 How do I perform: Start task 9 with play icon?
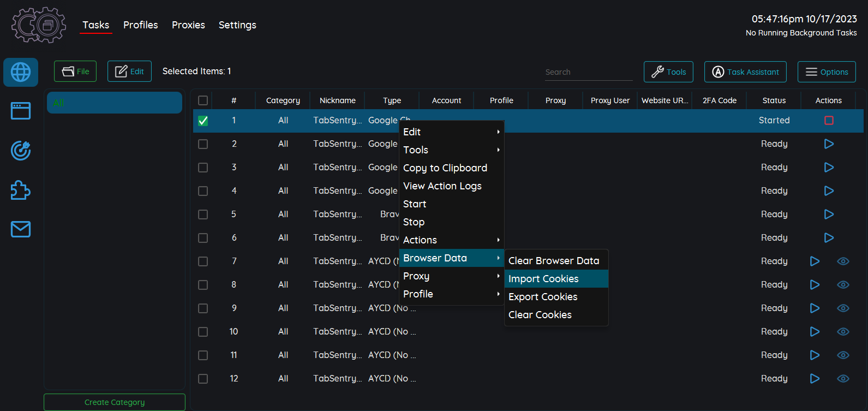tap(815, 308)
